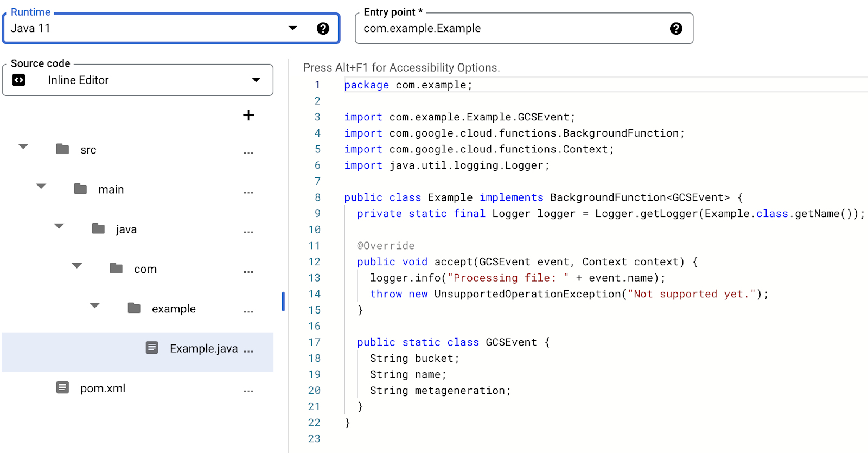
Task: Open the pom.xml file
Action: (x=103, y=388)
